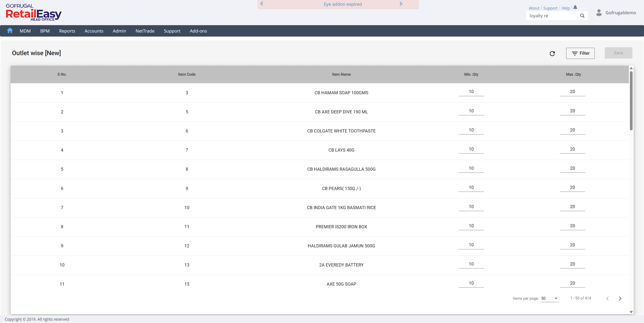Click the Filter button
The height and width of the screenshot is (323, 644).
[x=580, y=53]
